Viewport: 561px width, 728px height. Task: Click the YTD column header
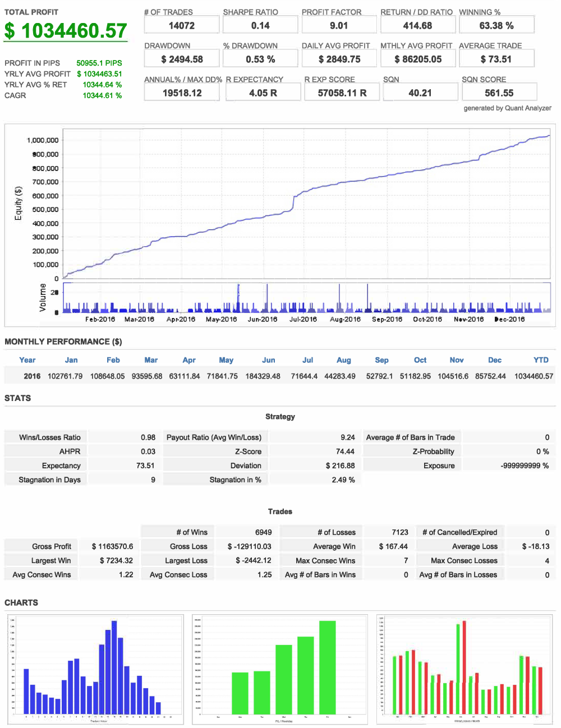click(541, 360)
